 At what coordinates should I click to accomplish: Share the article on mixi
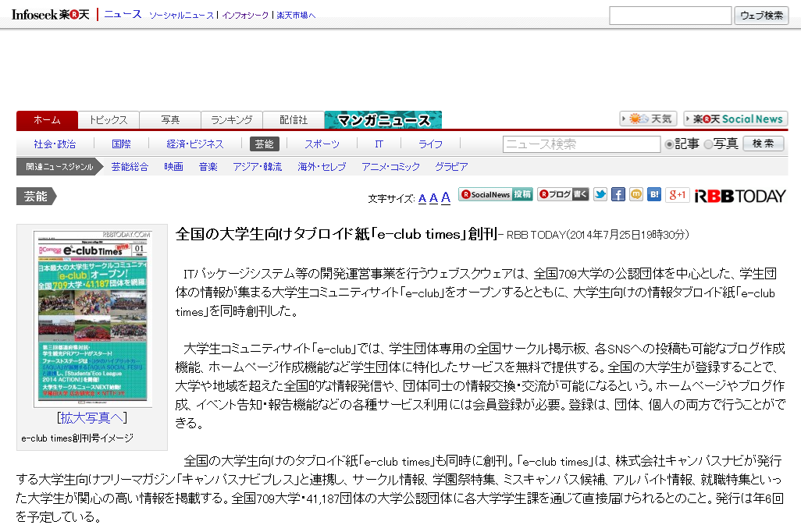[636, 194]
